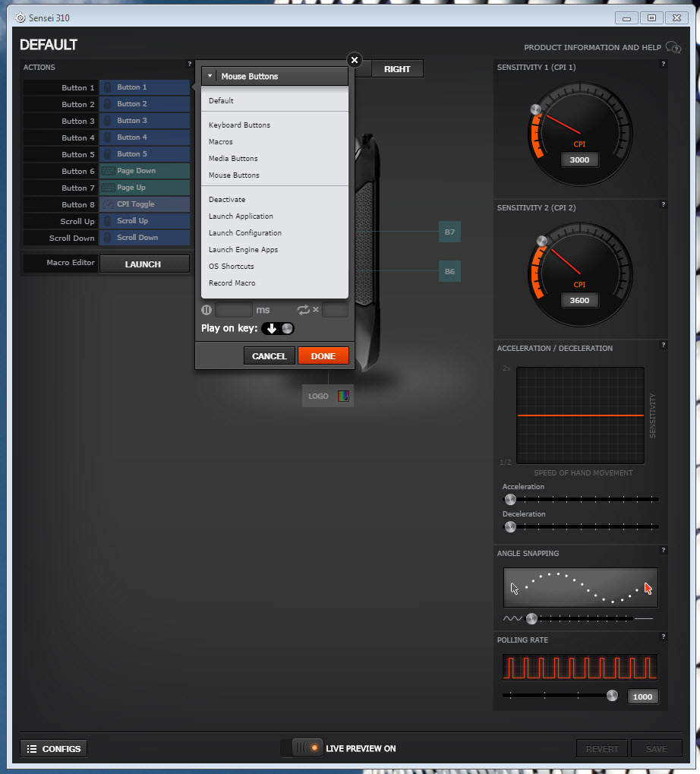Open Button 1 action assignment
The width and height of the screenshot is (700, 774).
[x=144, y=87]
